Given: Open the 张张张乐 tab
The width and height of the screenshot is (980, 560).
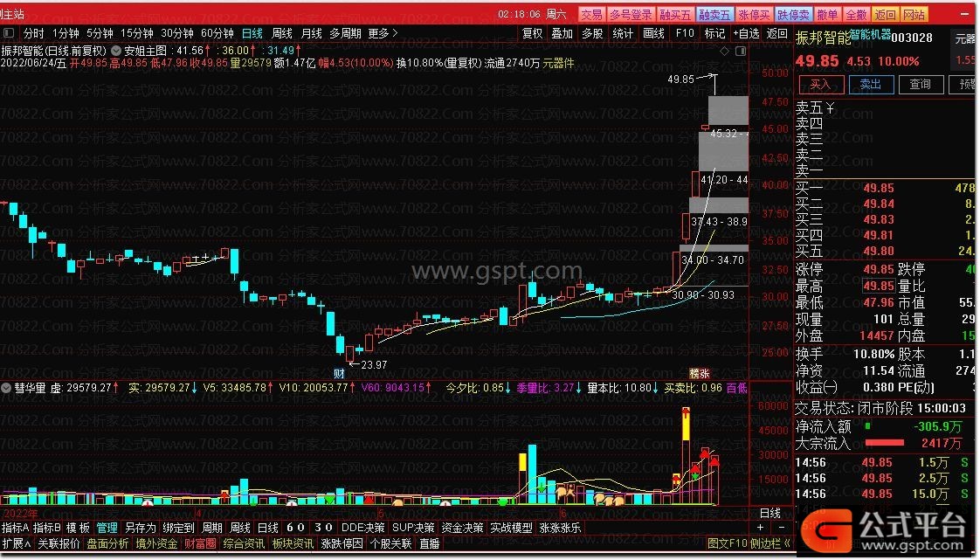Looking at the screenshot, I should (560, 529).
